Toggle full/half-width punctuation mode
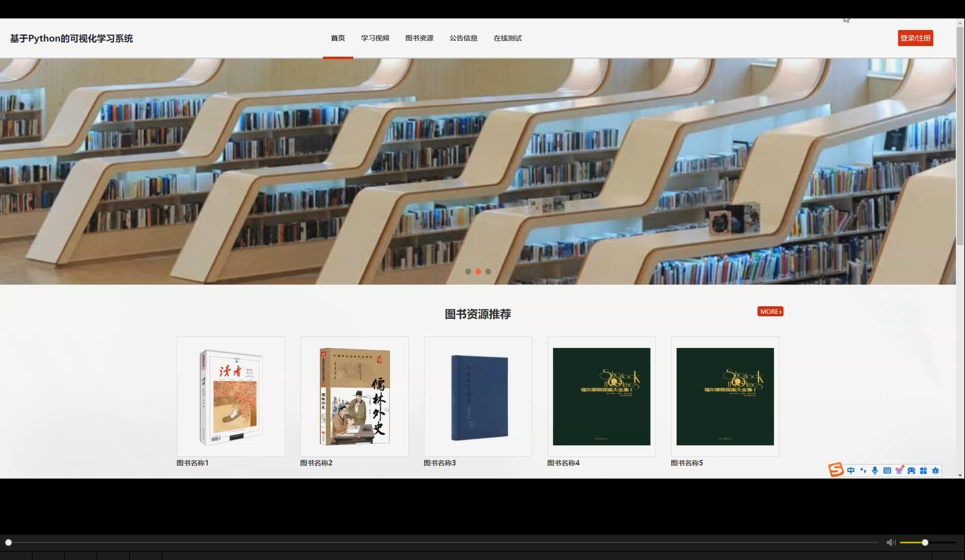The image size is (965, 560). point(863,470)
